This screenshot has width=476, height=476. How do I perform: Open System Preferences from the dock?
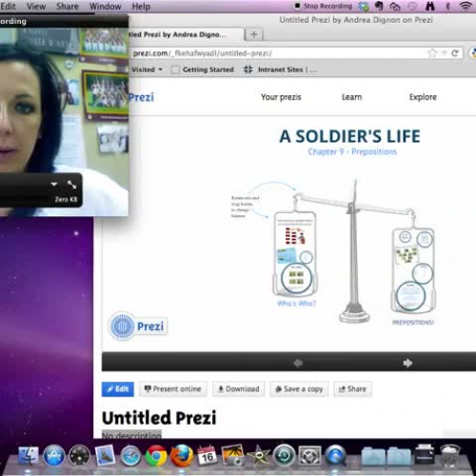[309, 456]
